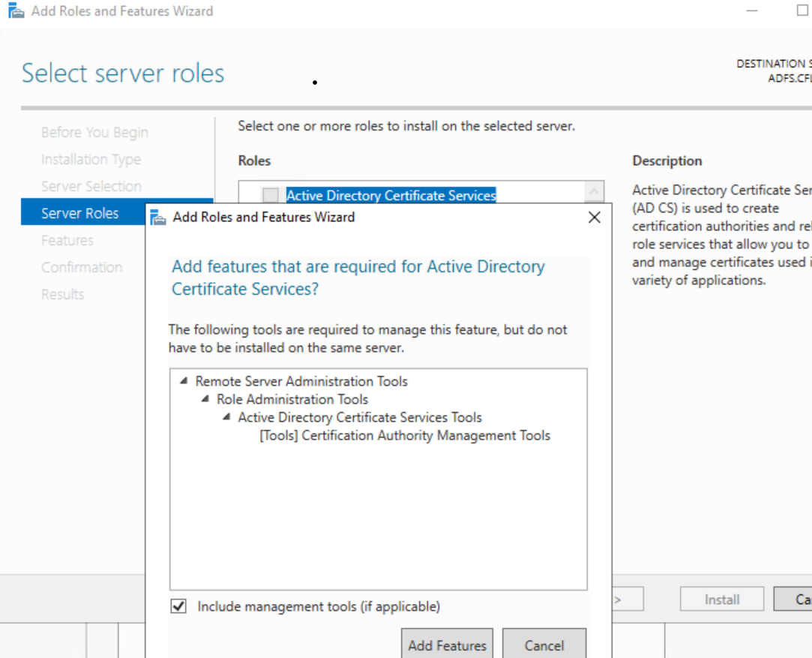Viewport: 812px width, 658px height.
Task: Click the main wizard Cancel button
Action: 793,599
